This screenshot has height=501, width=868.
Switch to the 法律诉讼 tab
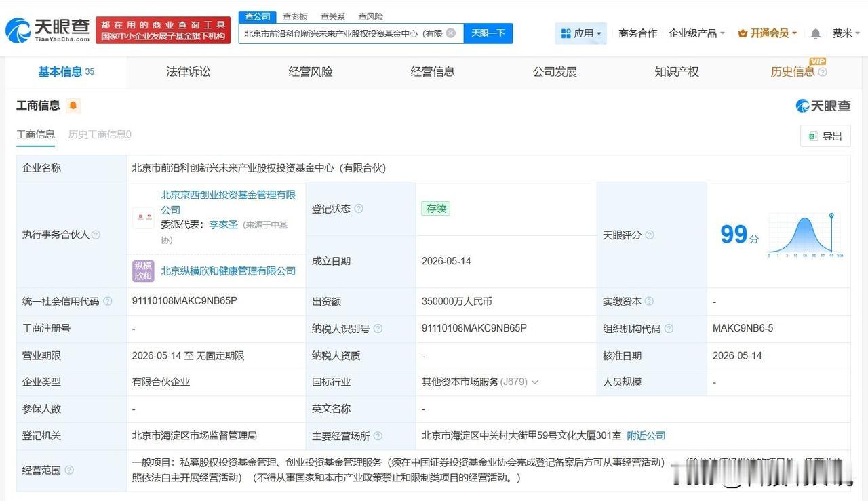pos(189,72)
